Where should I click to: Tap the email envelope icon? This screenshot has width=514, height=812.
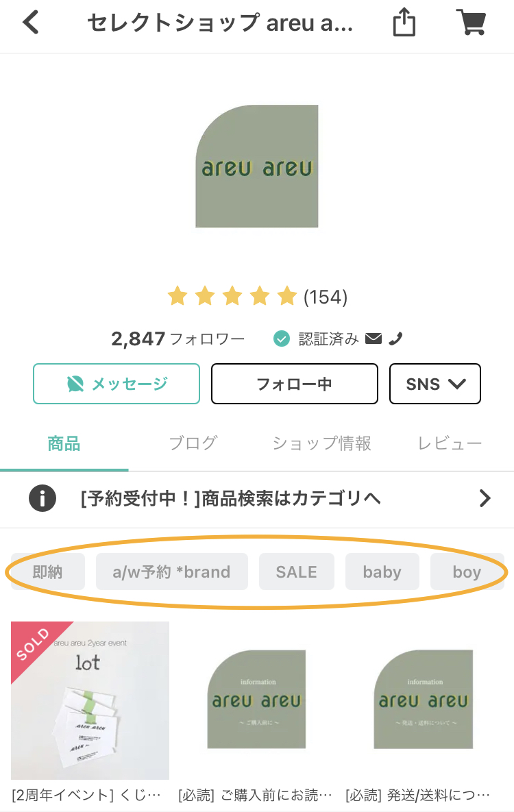pos(373,338)
